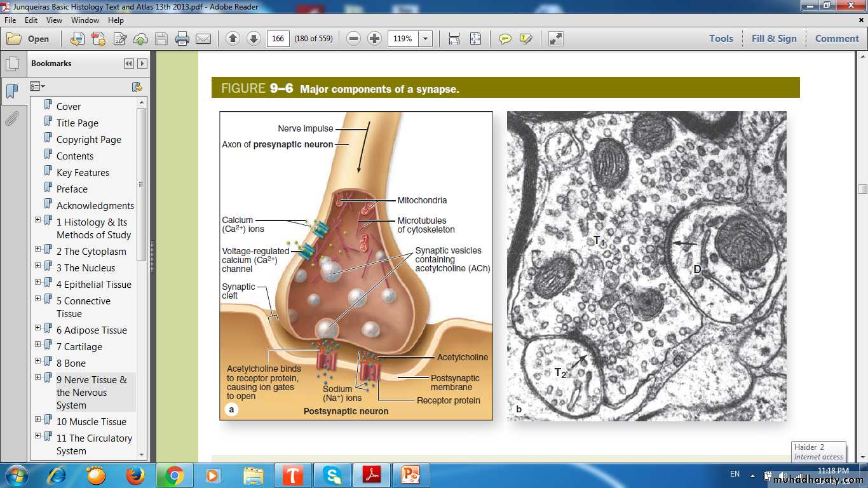Open the Attachments paperclip panel
The height and width of the screenshot is (488, 868).
pos(12,119)
